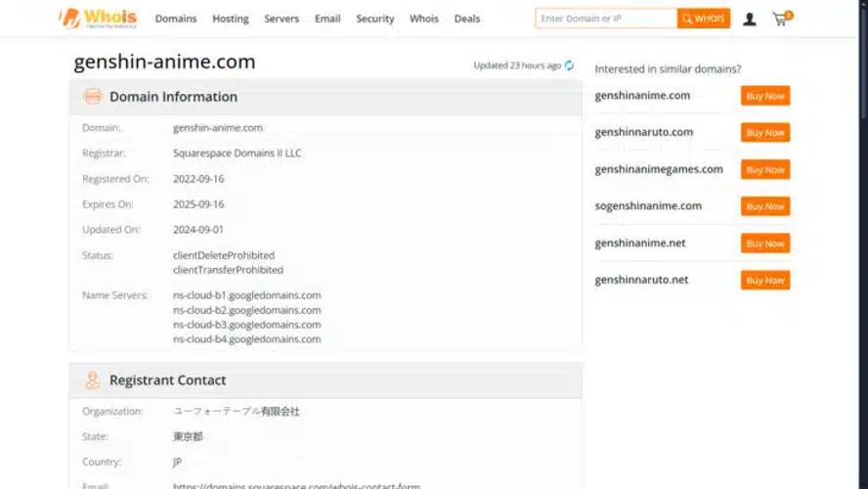Viewport: 868px width, 489px height.
Task: Open the Domains menu
Action: [x=176, y=19]
